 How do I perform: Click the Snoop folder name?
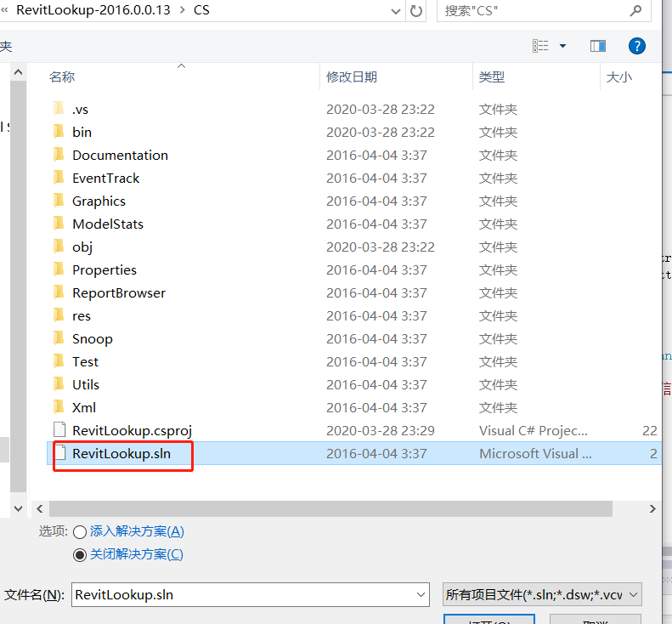(92, 339)
